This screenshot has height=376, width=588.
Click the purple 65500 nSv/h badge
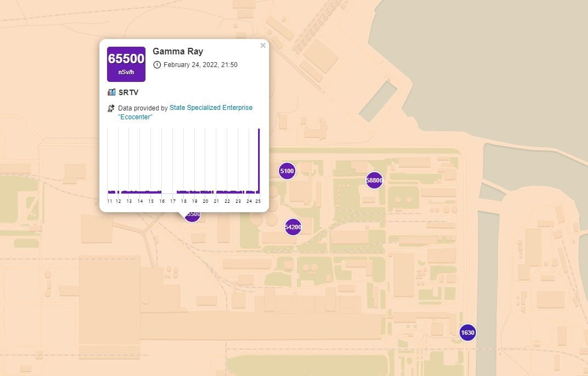click(126, 64)
